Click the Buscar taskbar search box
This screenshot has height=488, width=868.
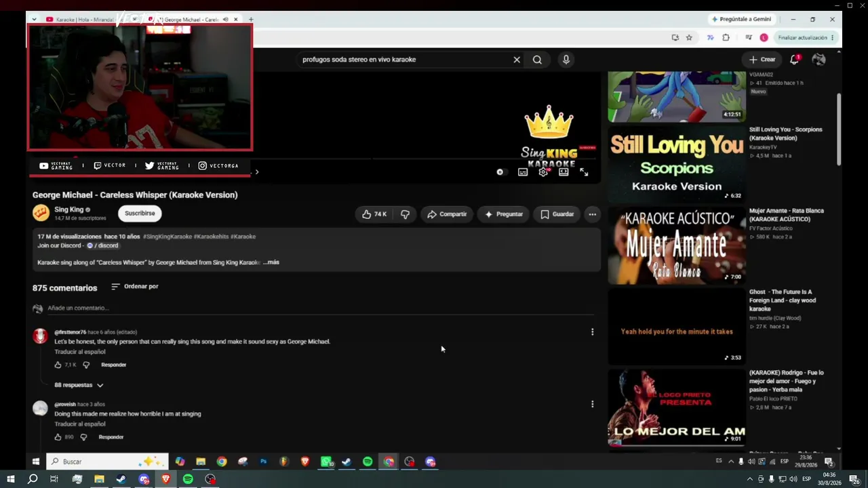coord(107,462)
